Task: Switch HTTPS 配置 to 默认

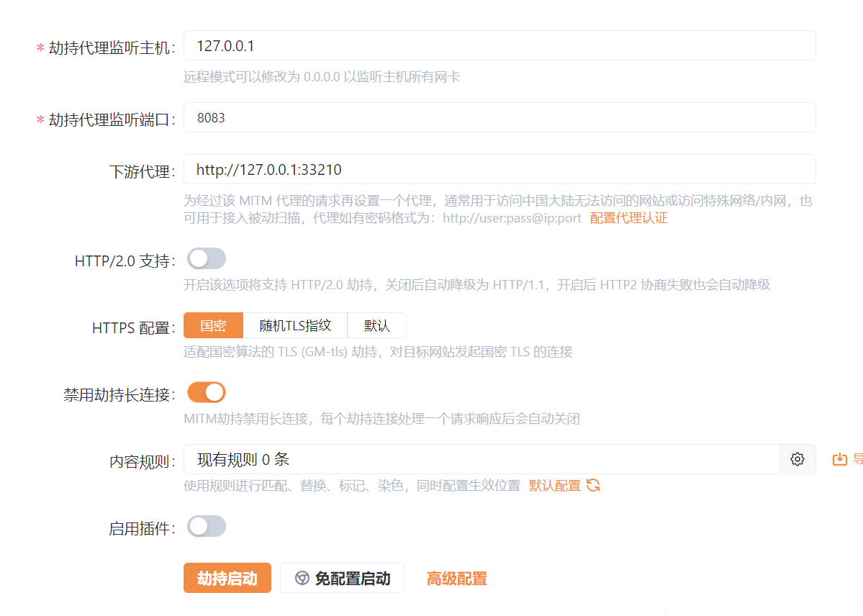Action: (376, 325)
